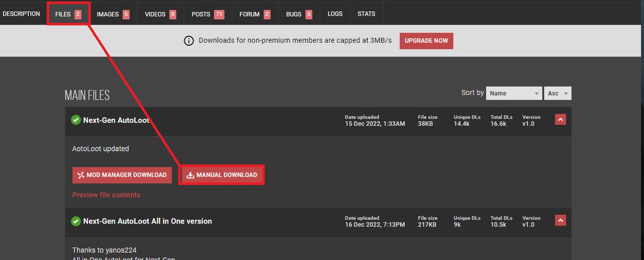Click the download cap notice text

tap(295, 41)
